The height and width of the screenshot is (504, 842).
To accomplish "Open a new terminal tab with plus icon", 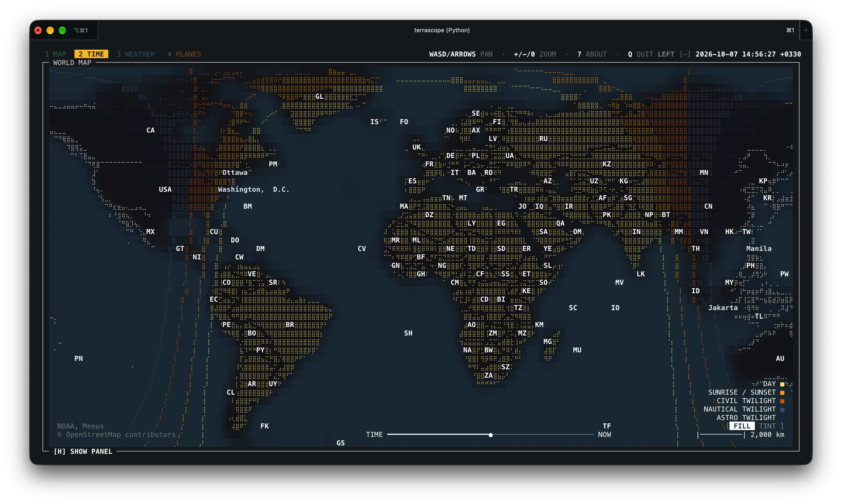I will [x=806, y=30].
